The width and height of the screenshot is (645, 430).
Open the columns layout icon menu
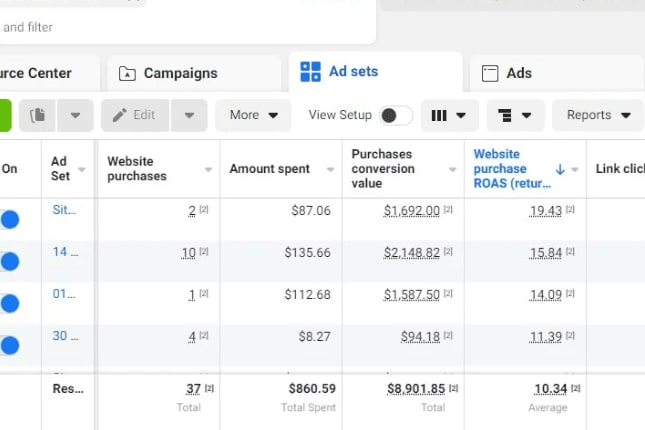coord(448,115)
